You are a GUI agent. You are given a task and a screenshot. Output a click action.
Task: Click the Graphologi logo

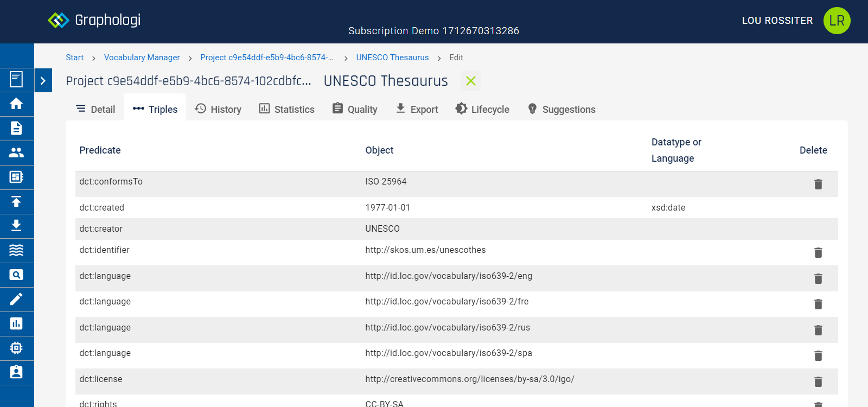pyautogui.click(x=94, y=20)
